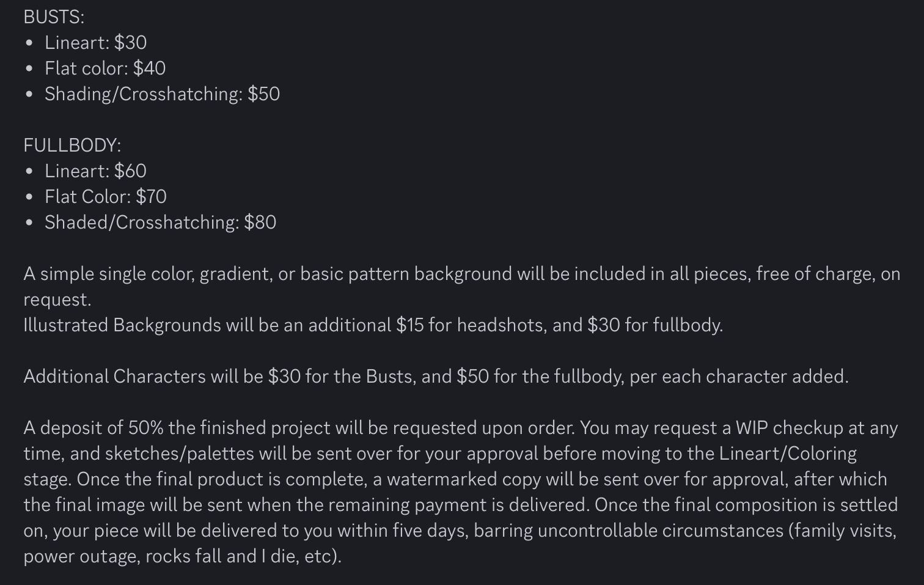Image resolution: width=924 pixels, height=585 pixels.
Task: Click the bullet point before "Shaded/Crosshatching: $80"
Action: coord(29,223)
